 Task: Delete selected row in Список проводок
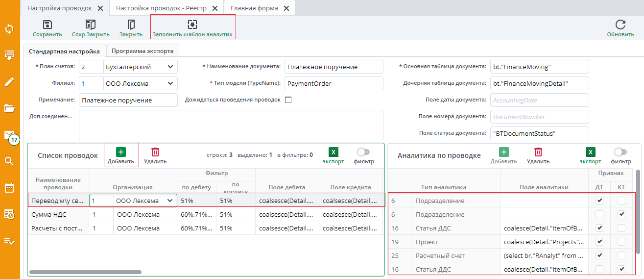(x=155, y=152)
